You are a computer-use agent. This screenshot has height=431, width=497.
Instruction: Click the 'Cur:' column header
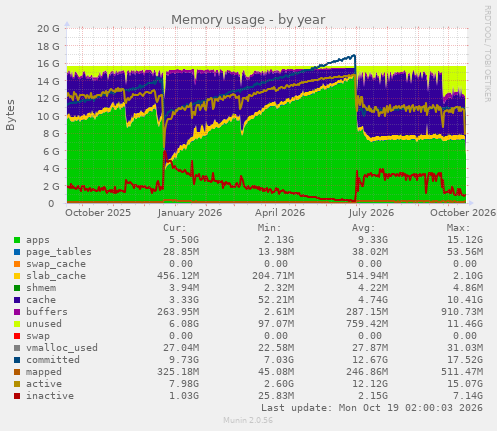click(x=175, y=228)
